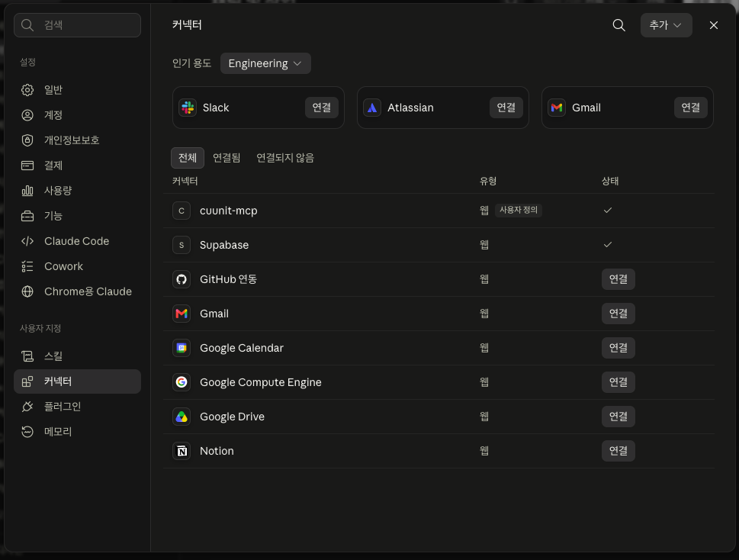Viewport: 739px width, 560px height.
Task: Click the Atlassian logo icon
Action: pyautogui.click(x=372, y=108)
